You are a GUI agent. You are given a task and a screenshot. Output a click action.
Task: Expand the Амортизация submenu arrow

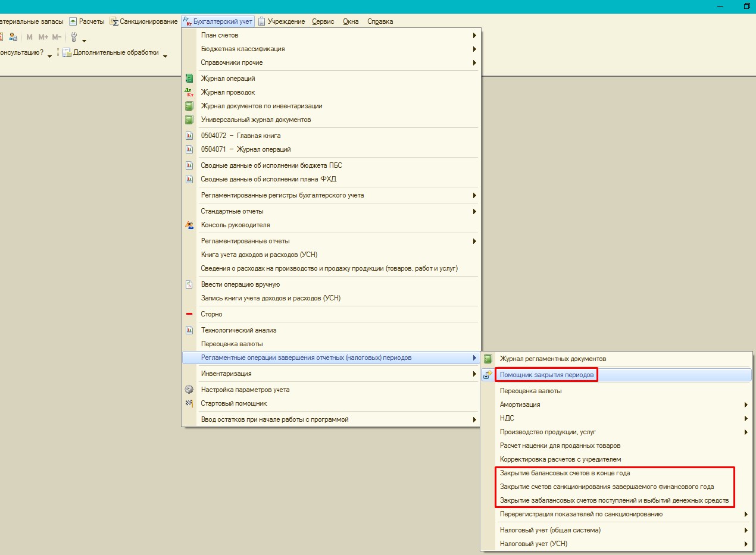click(x=746, y=405)
